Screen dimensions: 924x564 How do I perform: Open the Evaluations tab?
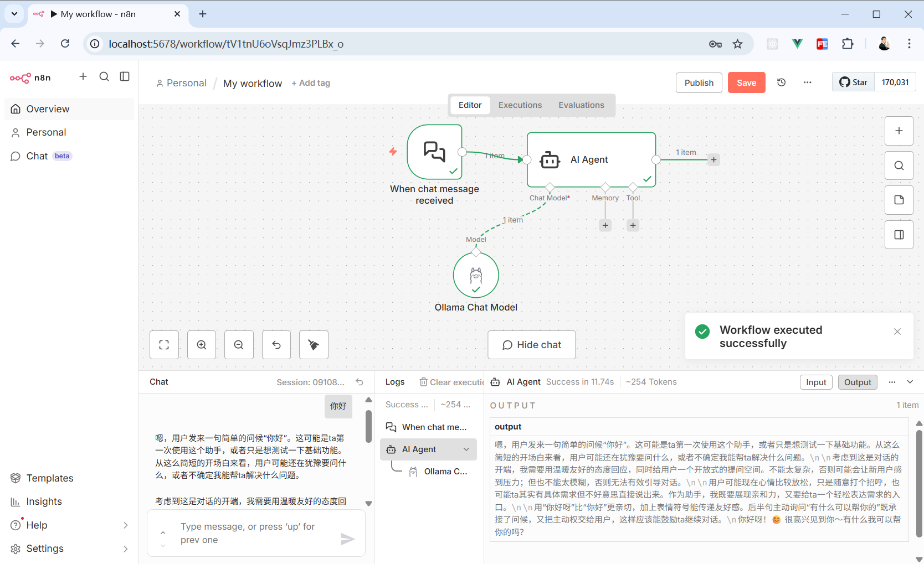pyautogui.click(x=581, y=105)
